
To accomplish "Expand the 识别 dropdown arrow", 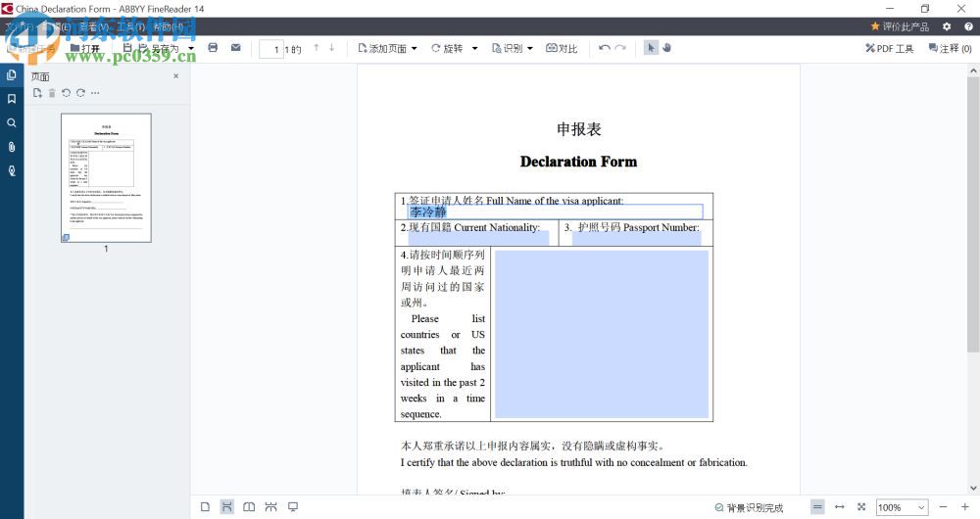I will (x=530, y=48).
